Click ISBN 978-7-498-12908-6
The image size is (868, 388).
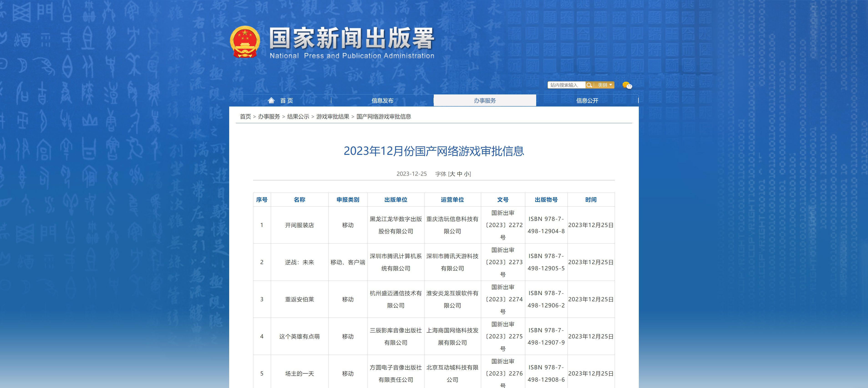pyautogui.click(x=546, y=373)
